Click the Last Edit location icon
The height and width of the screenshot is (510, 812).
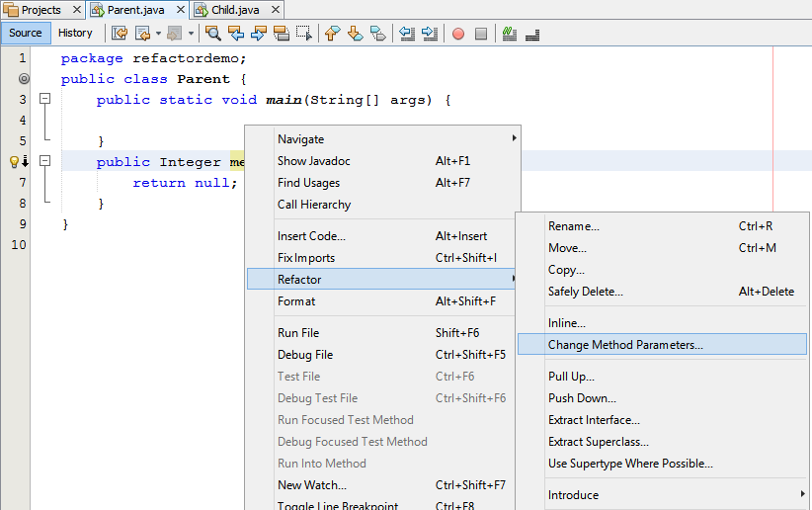(120, 33)
